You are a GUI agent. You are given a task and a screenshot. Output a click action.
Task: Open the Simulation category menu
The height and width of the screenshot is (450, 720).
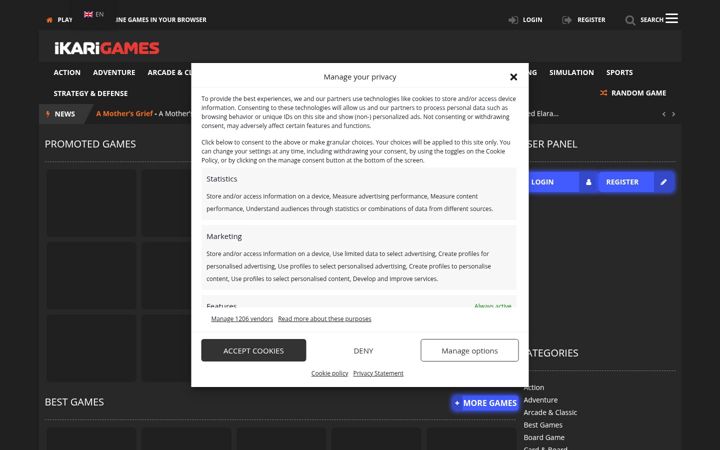571,72
